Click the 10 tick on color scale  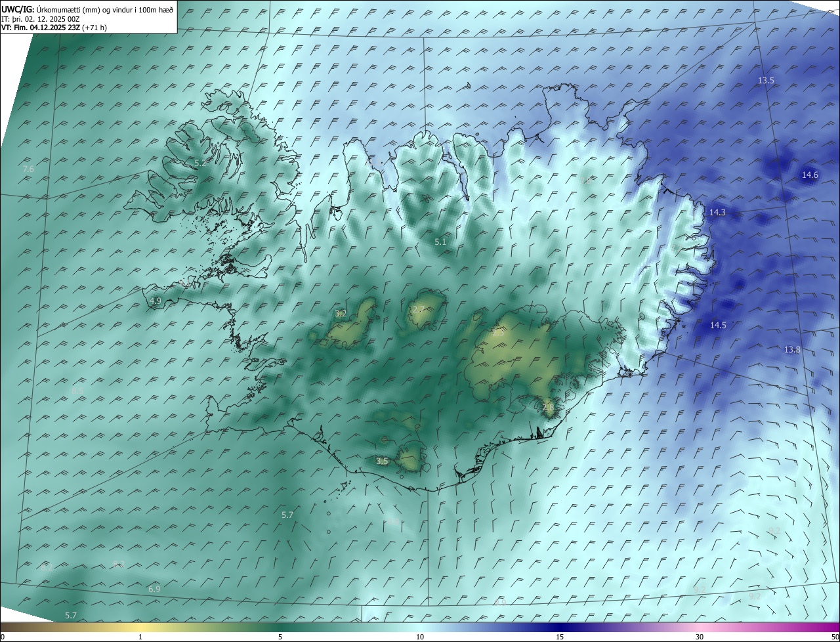(x=420, y=637)
